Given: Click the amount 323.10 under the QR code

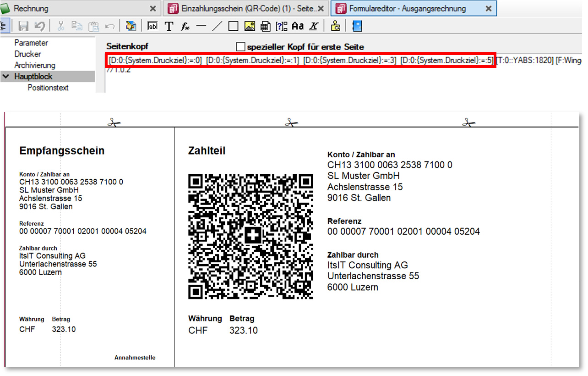Looking at the screenshot, I should click(244, 330).
